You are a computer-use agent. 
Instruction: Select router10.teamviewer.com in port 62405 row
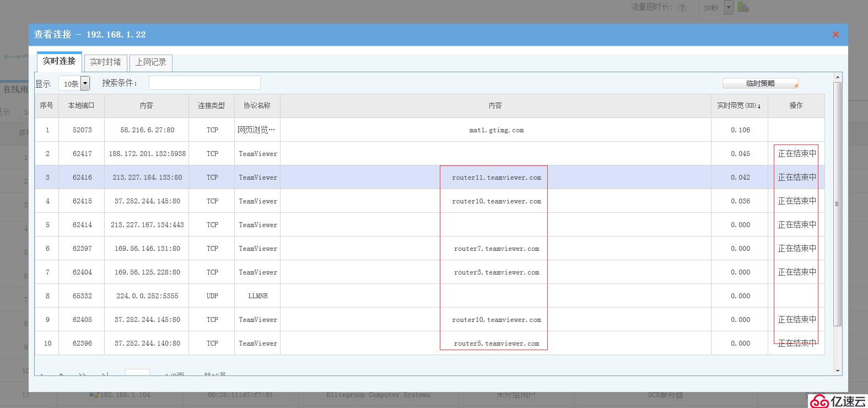497,320
